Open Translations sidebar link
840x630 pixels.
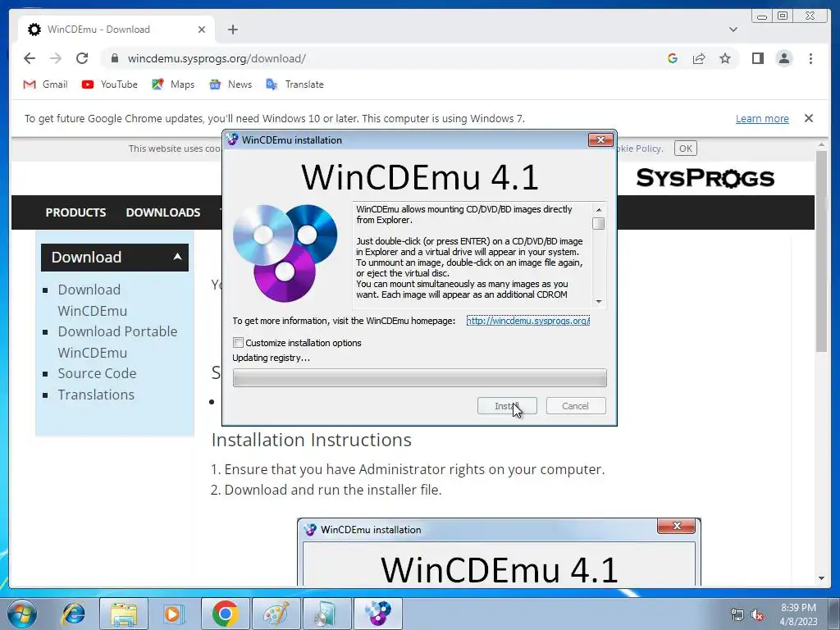96,395
